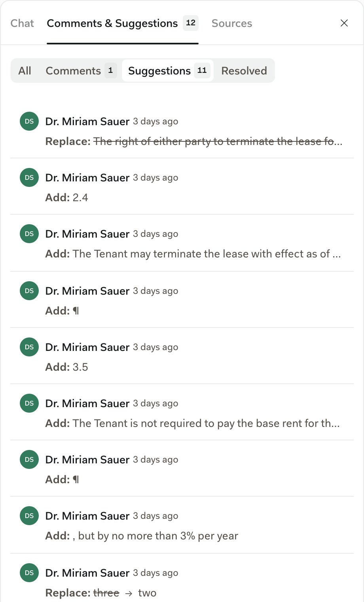Select the Comments & Suggestions tab
The width and height of the screenshot is (364, 602).
pyautogui.click(x=123, y=23)
